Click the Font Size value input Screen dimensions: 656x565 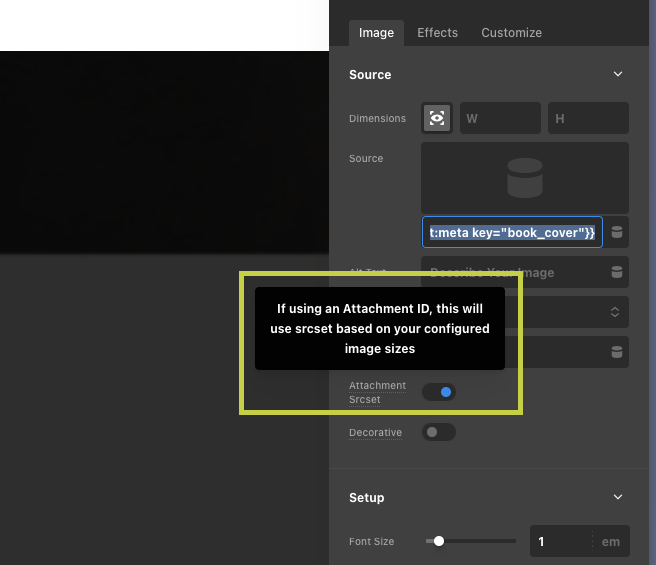click(560, 541)
